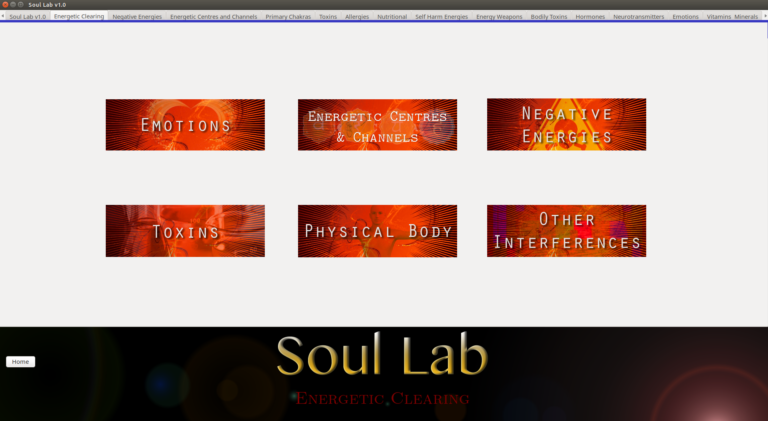
Task: Switch to the Nutritional tab
Action: coord(392,17)
